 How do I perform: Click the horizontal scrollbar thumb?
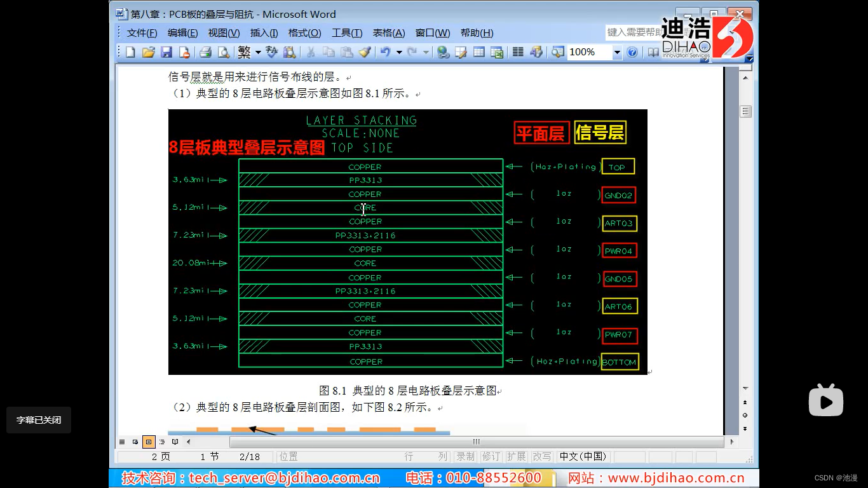click(476, 442)
